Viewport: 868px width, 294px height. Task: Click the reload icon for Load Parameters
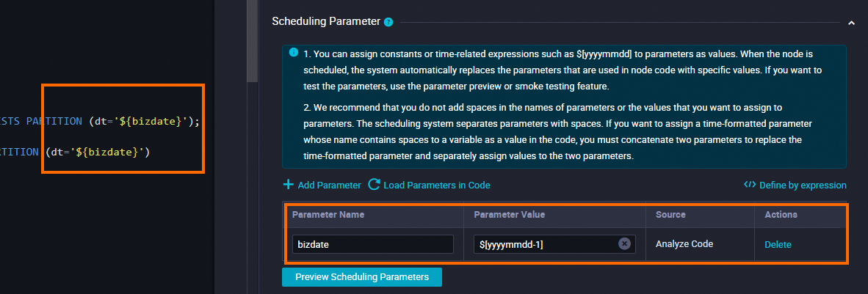click(x=374, y=185)
